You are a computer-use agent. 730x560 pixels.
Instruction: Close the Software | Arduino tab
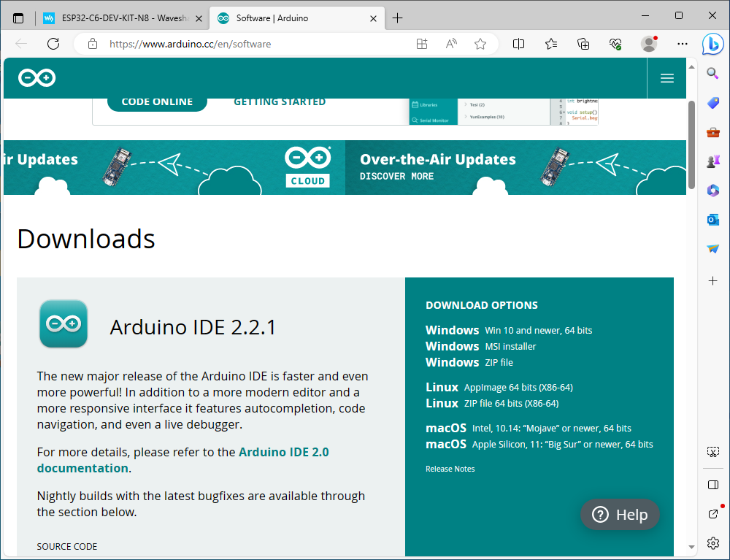(x=373, y=19)
